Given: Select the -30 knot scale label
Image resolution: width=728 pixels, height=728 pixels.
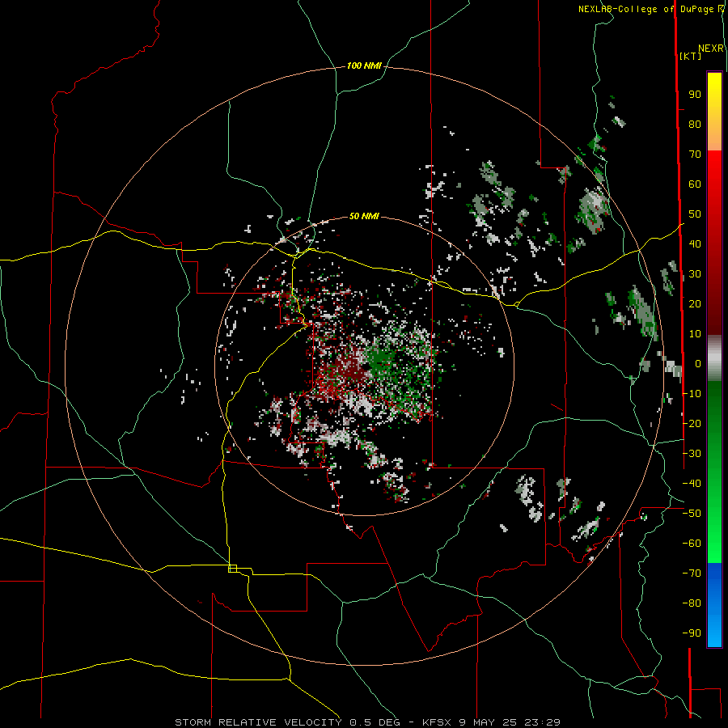Looking at the screenshot, I should [x=692, y=453].
